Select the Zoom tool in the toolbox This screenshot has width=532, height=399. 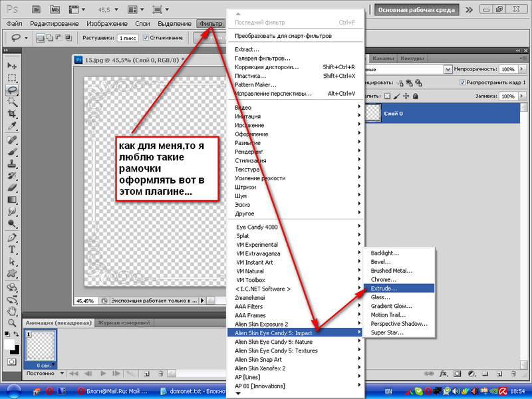click(12, 323)
